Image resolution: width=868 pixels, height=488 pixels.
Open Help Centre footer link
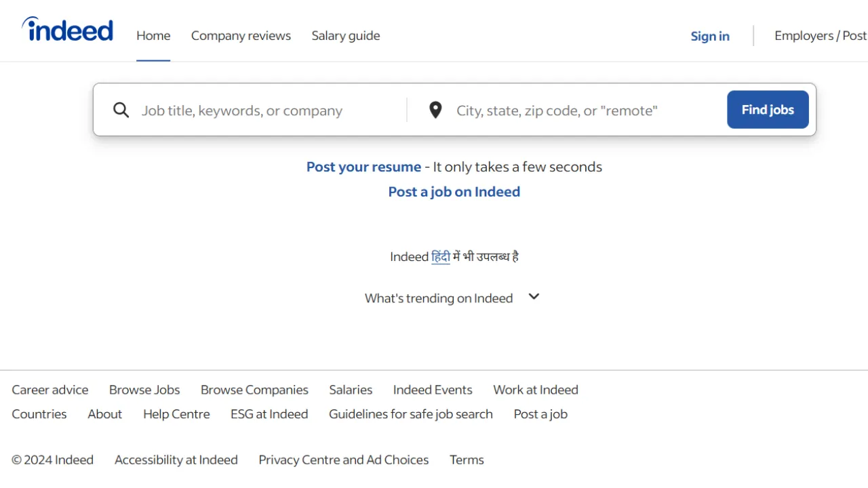tap(176, 414)
